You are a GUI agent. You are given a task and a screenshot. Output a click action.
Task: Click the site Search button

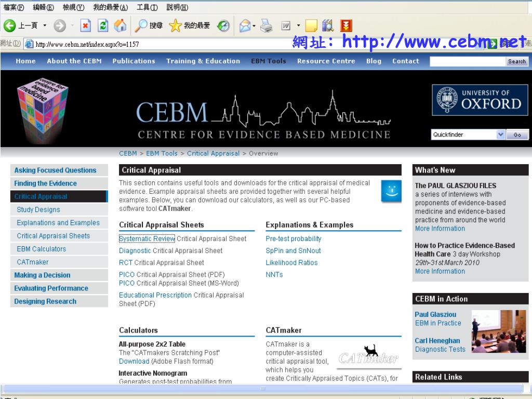click(x=517, y=61)
